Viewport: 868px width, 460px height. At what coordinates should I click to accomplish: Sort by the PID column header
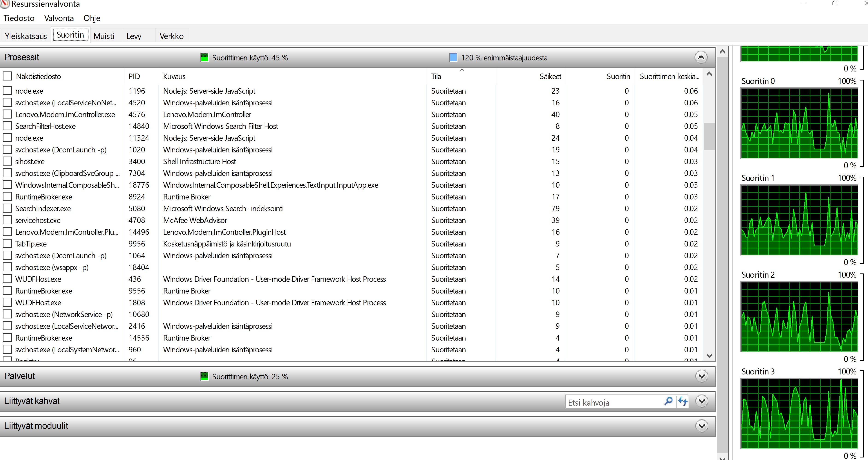pos(134,77)
